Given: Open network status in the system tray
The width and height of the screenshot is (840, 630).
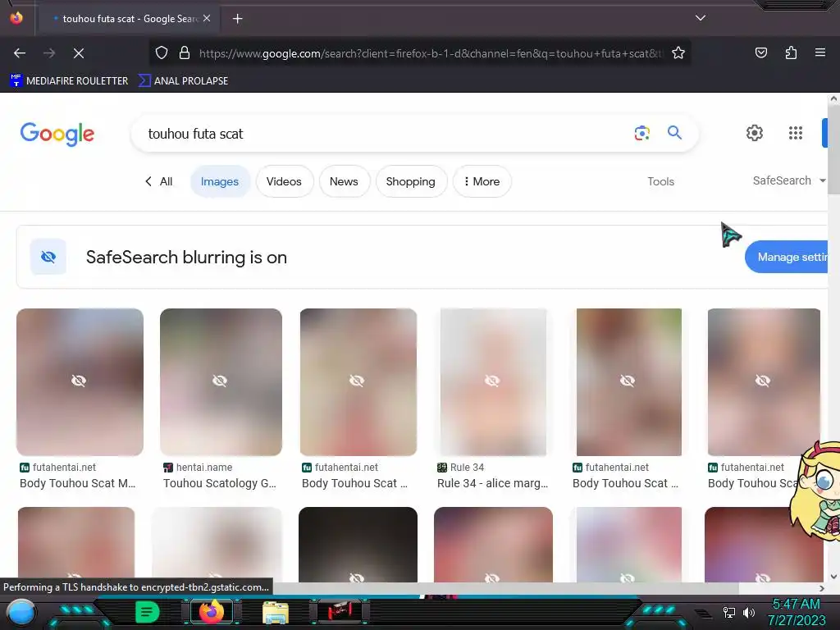Looking at the screenshot, I should [x=728, y=612].
